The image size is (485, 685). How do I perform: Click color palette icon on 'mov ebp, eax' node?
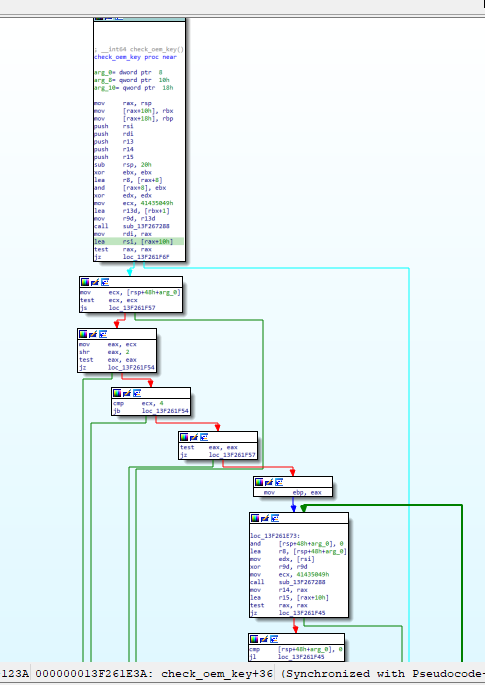click(x=259, y=482)
